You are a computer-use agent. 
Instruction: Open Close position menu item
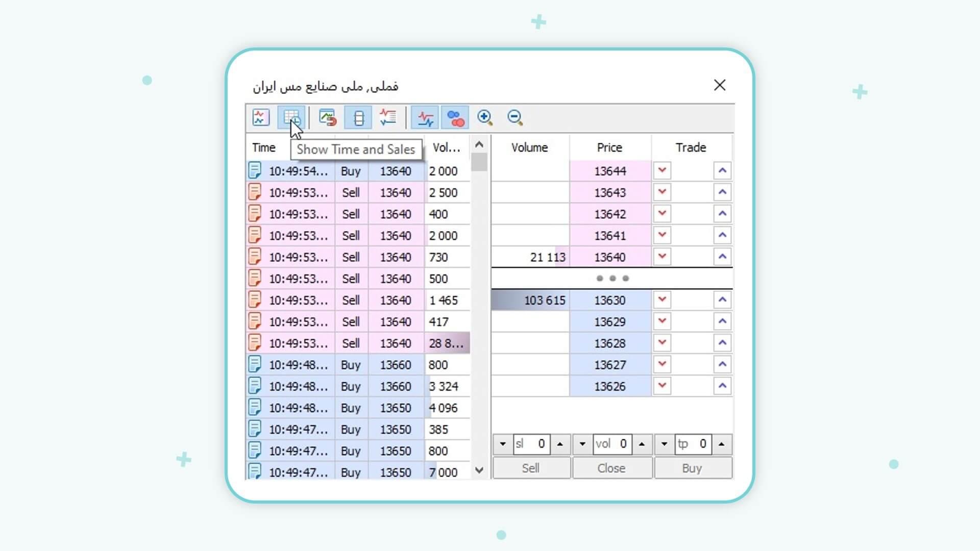(610, 467)
